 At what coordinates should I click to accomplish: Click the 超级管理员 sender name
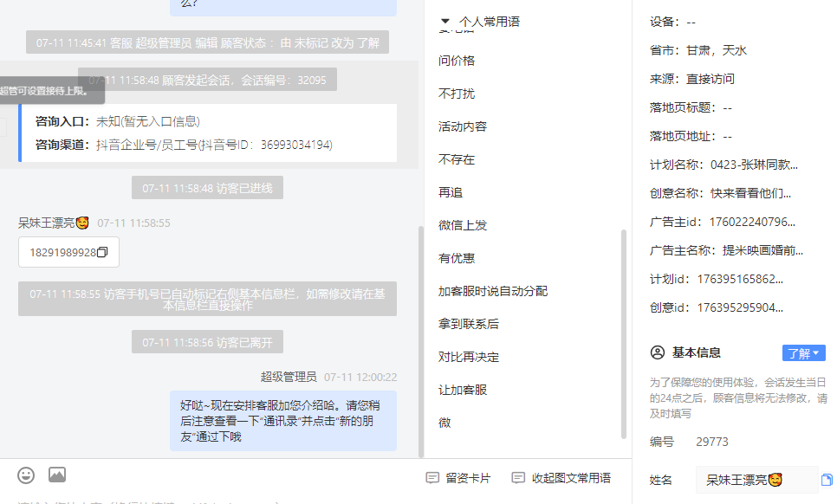pos(289,377)
